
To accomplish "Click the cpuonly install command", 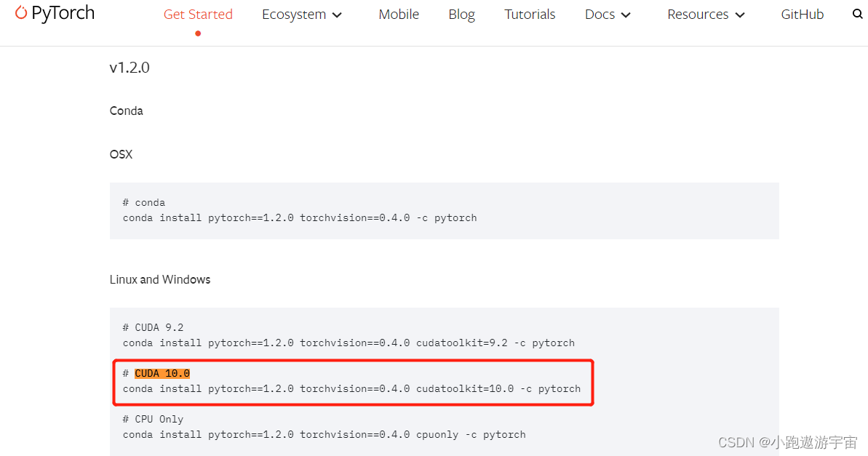I will (x=324, y=435).
